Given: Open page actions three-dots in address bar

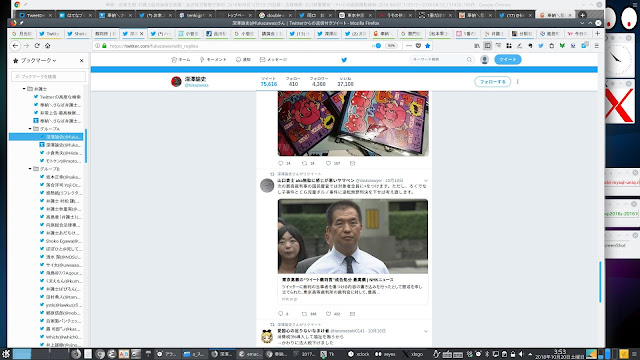Looking at the screenshot, I should pyautogui.click(x=409, y=46).
